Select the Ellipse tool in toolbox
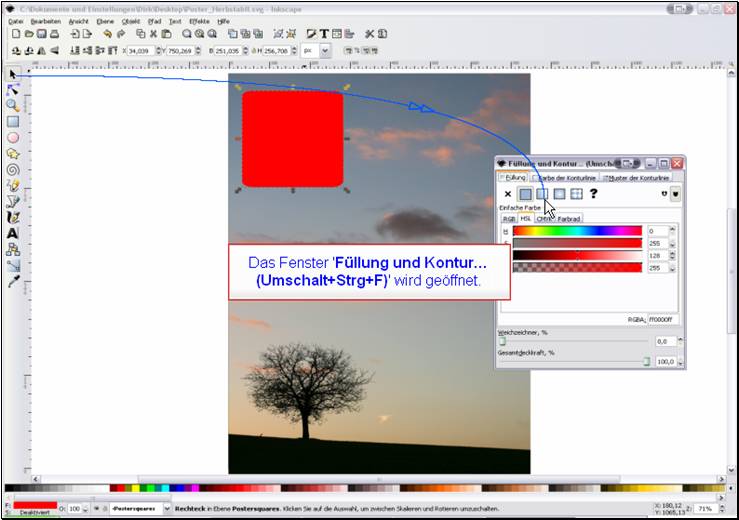Image resolution: width=739 pixels, height=520 pixels. 13,137
